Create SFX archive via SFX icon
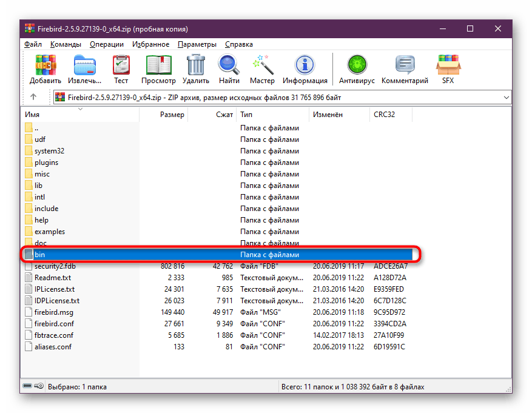The image size is (532, 413). click(x=448, y=65)
